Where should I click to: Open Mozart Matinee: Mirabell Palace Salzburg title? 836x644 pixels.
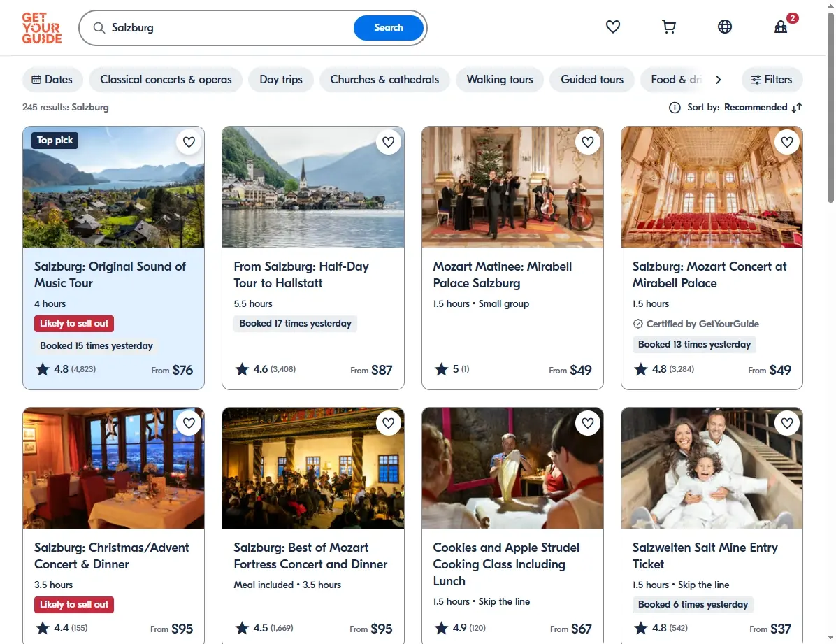pos(503,275)
